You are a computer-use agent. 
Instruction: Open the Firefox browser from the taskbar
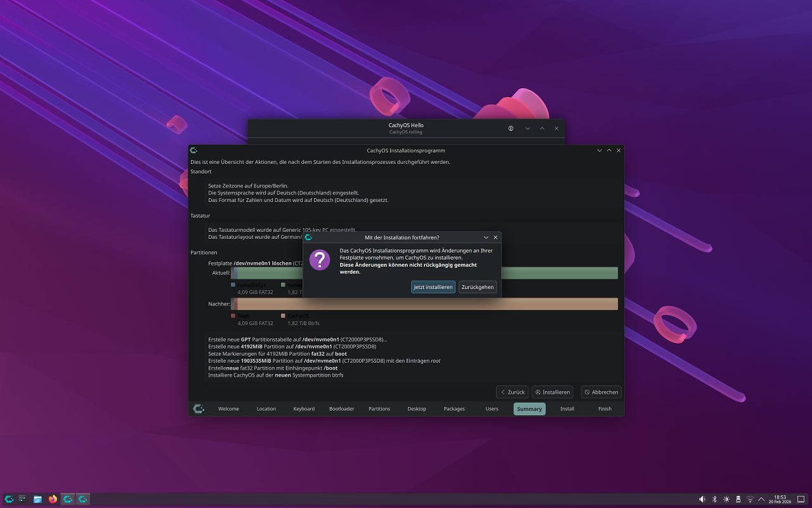tap(53, 499)
